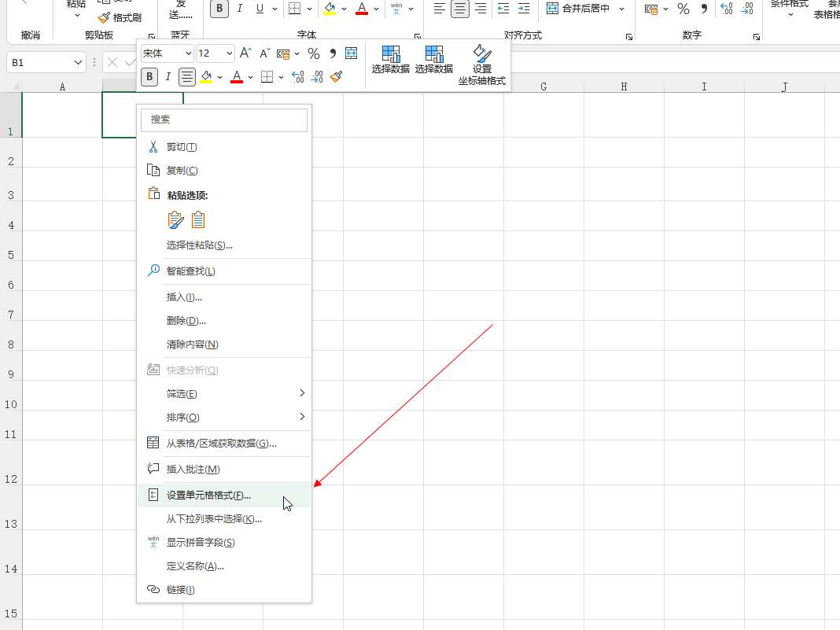Click the 搜索 box in context menu
The image size is (840, 630).
click(x=224, y=120)
